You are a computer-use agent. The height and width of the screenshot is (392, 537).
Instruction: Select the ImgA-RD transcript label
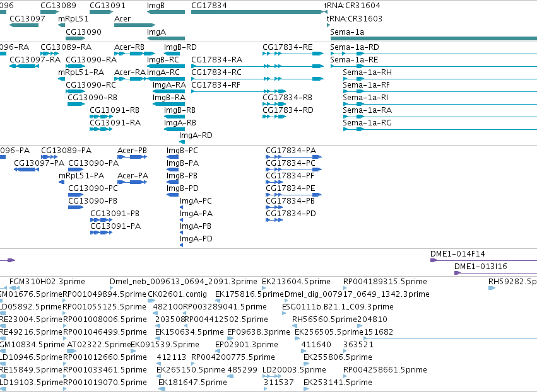196,135
